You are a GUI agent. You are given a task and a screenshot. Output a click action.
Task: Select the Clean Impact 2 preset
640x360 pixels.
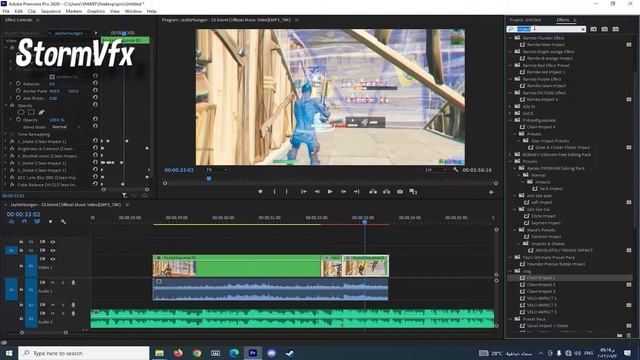pos(541,284)
